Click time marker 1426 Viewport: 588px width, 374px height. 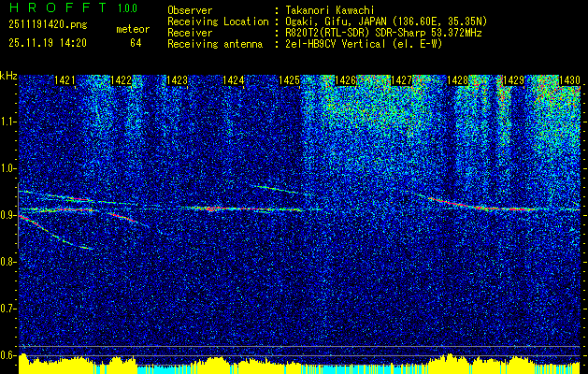[x=345, y=80]
